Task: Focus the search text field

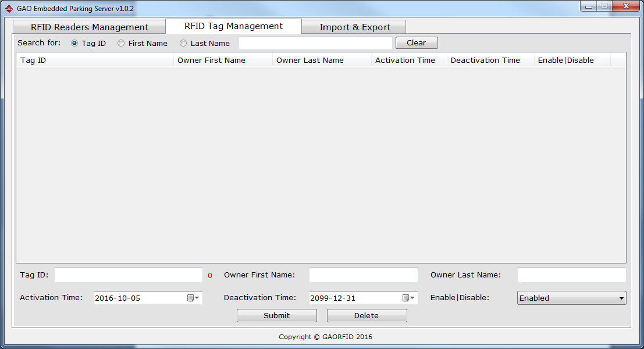Action: [315, 43]
